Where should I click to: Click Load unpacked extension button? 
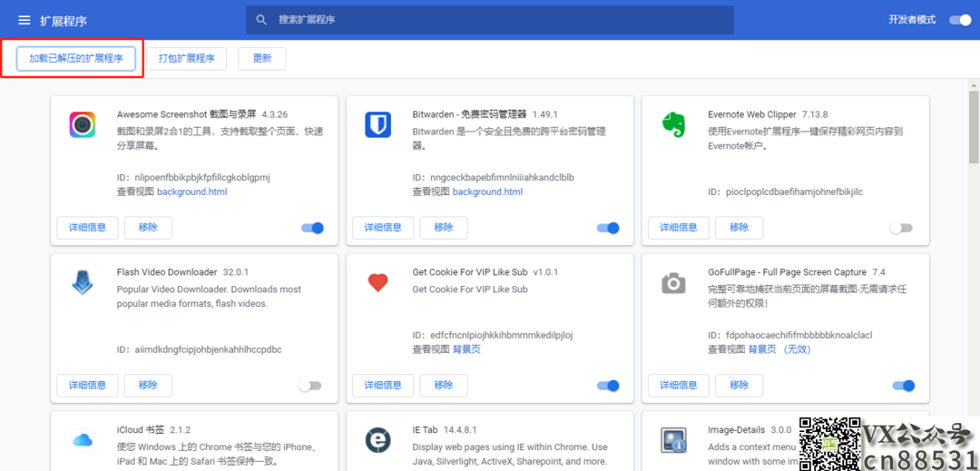75,59
